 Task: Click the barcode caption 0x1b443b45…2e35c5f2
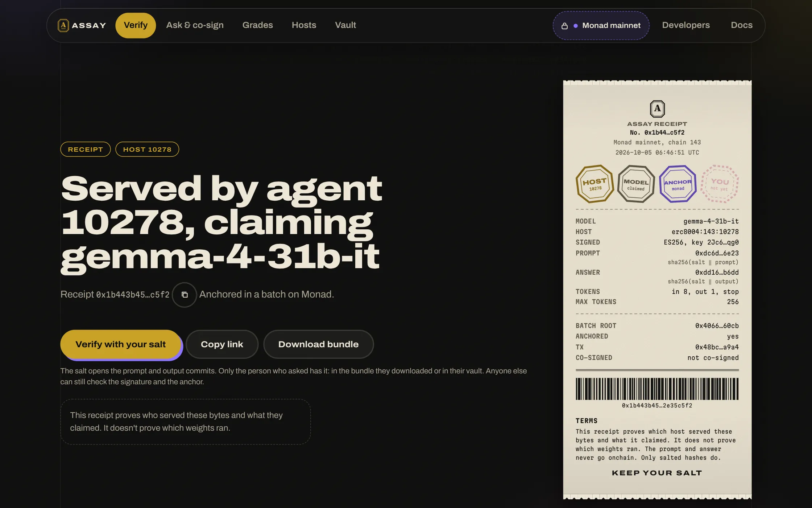[657, 406]
